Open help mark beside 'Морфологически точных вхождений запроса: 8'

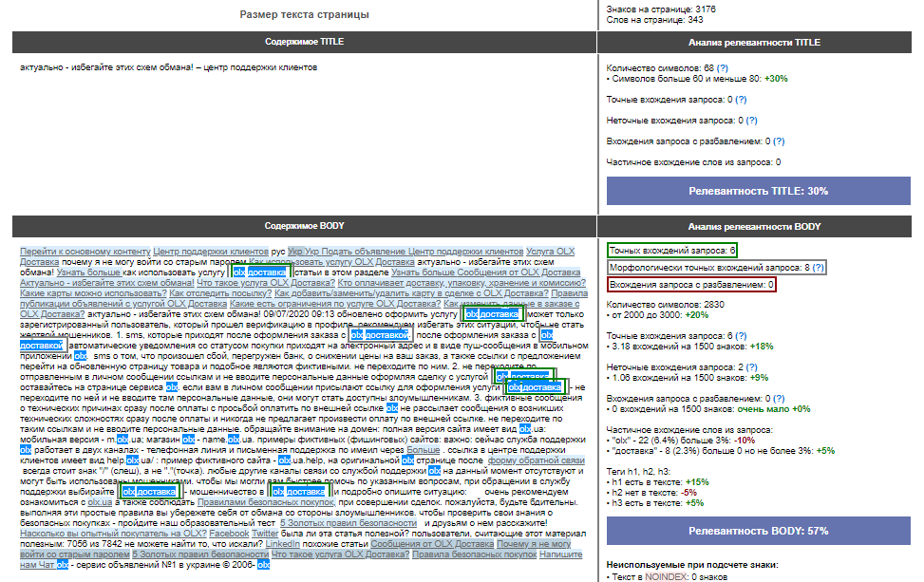pos(818,268)
